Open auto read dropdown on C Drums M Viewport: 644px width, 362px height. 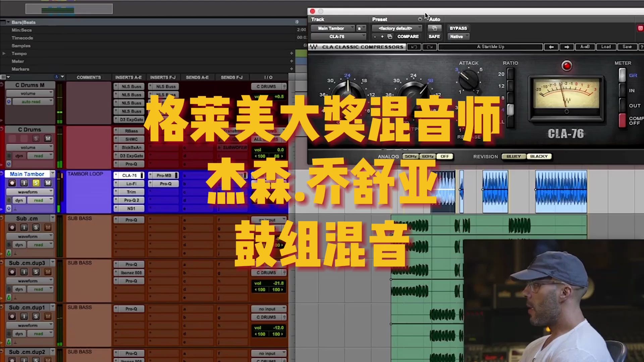point(33,102)
